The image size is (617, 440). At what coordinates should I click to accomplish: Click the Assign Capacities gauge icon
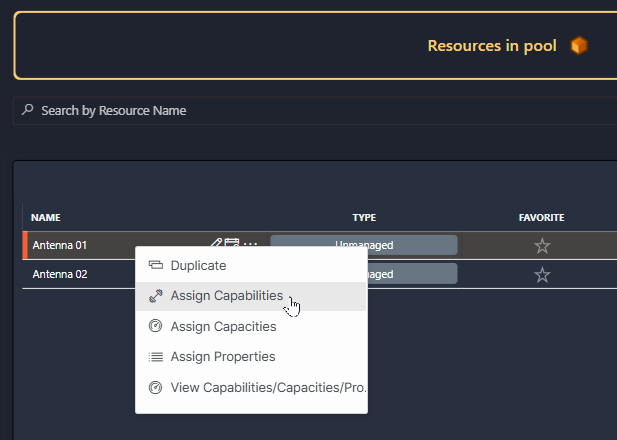pos(155,326)
